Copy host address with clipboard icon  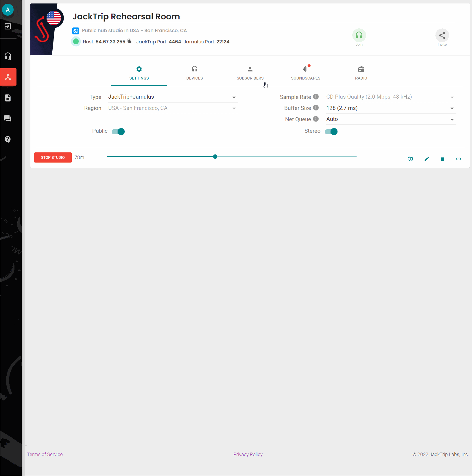(130, 41)
